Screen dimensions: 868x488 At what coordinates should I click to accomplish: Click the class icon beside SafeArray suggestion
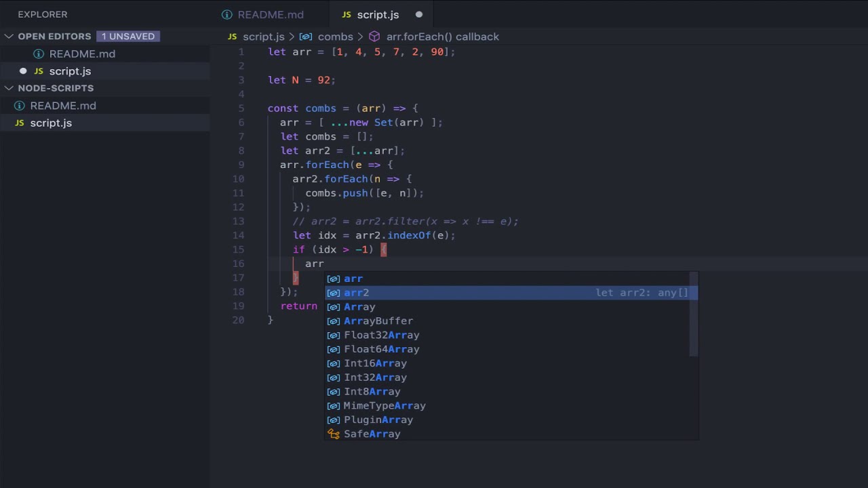pyautogui.click(x=333, y=434)
